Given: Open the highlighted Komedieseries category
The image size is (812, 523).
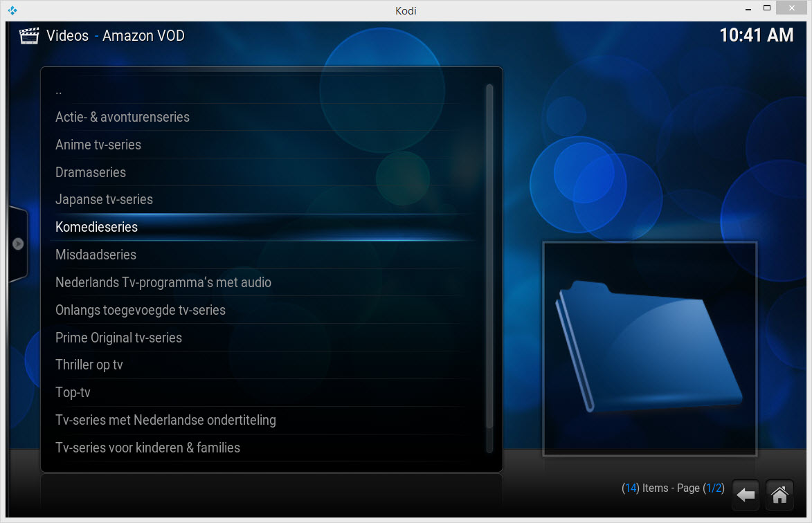Looking at the screenshot, I should pyautogui.click(x=96, y=227).
